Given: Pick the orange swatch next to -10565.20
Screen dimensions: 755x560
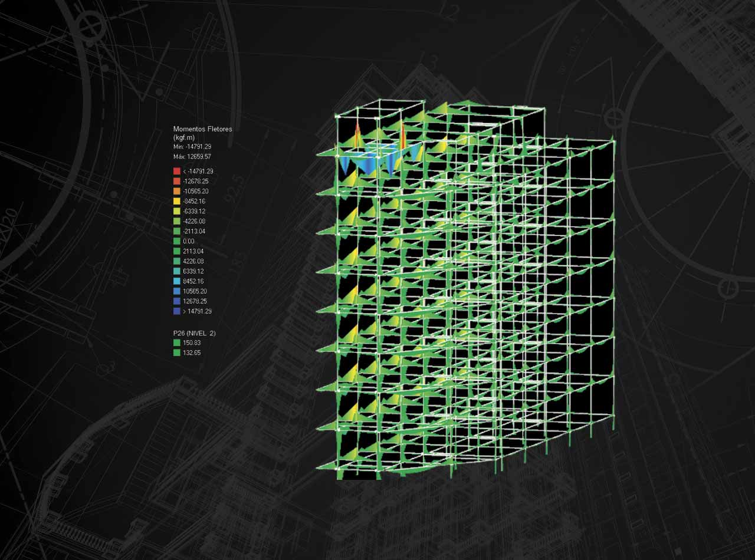Looking at the screenshot, I should coord(176,191).
